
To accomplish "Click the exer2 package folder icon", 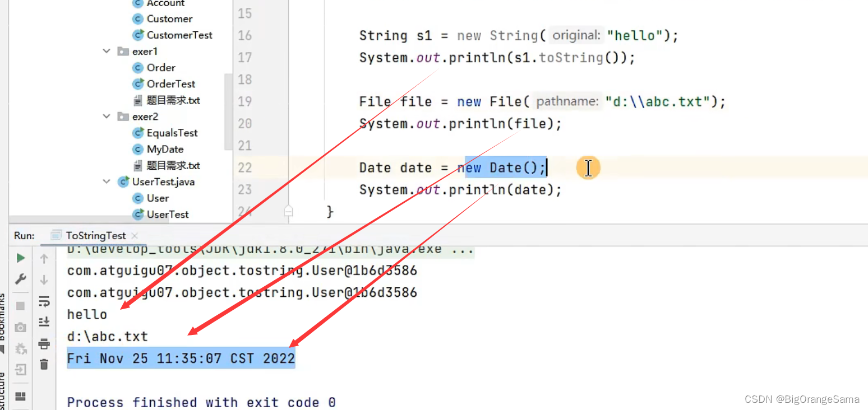I will pyautogui.click(x=123, y=117).
